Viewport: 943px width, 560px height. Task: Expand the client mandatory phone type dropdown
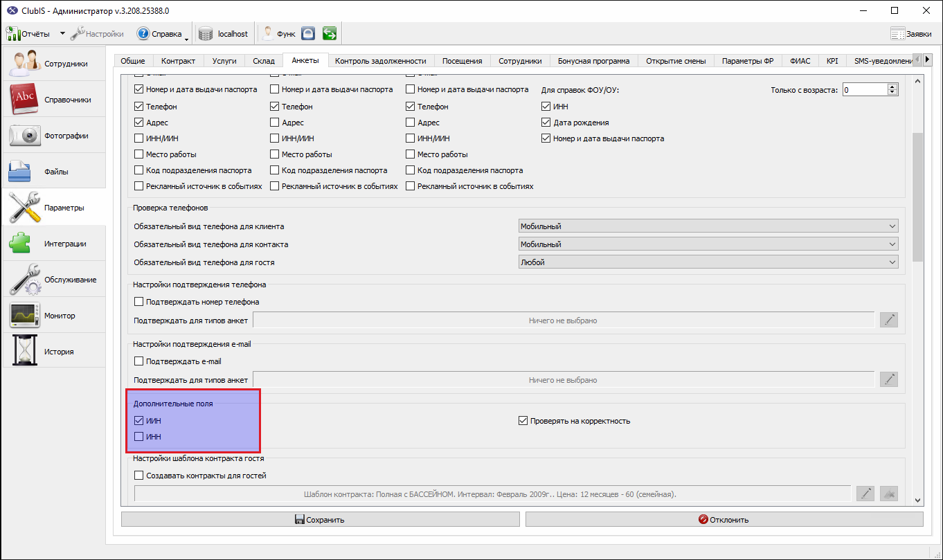point(708,226)
